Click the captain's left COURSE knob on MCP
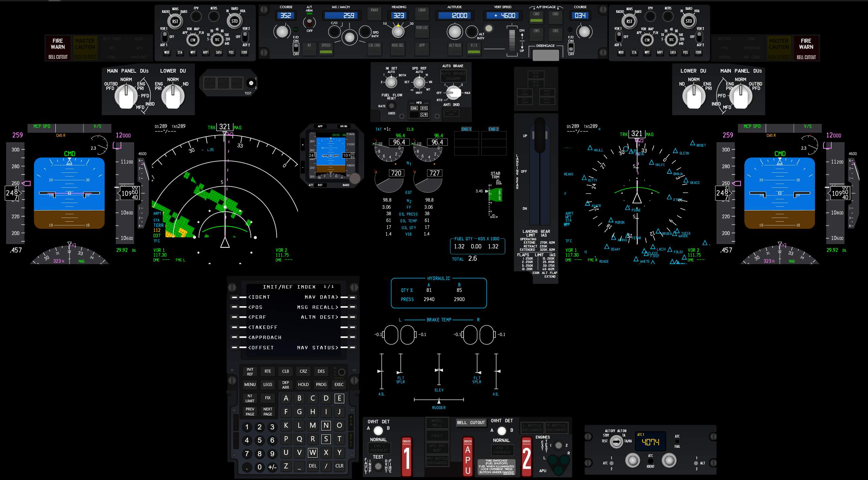Image resolution: width=868 pixels, height=480 pixels. click(x=282, y=32)
